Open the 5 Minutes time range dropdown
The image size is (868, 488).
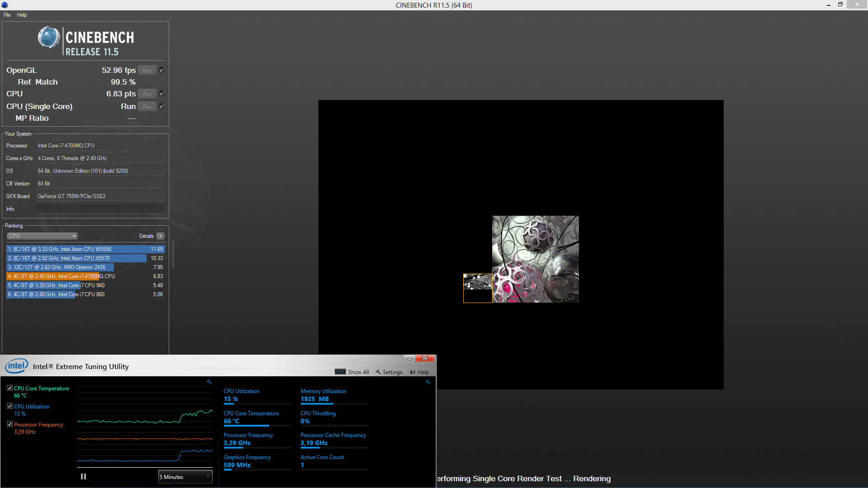tap(185, 477)
